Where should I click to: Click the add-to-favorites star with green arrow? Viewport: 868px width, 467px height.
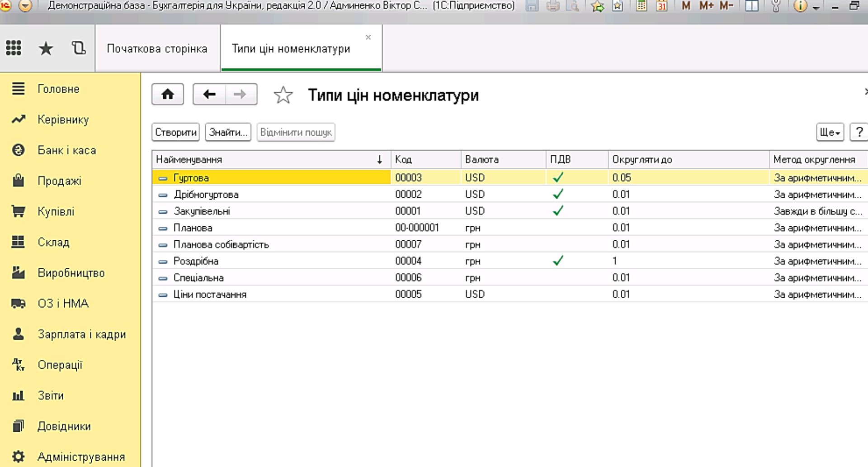pyautogui.click(x=598, y=6)
